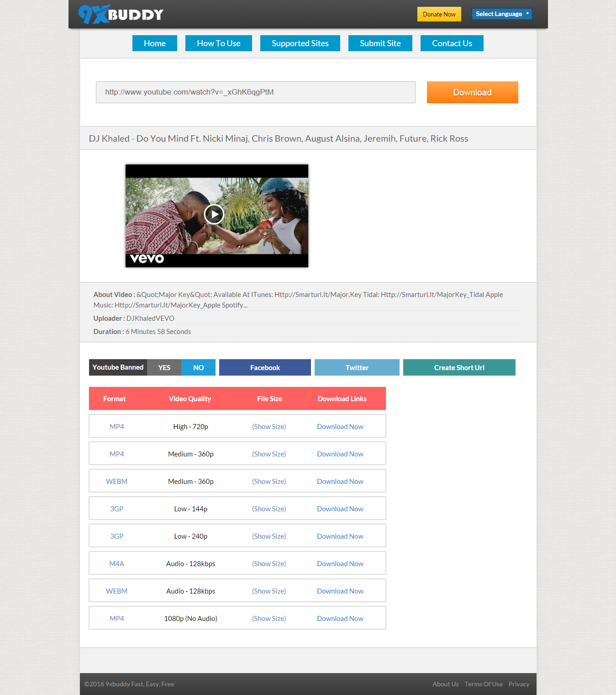Open the Supported Sites page
This screenshot has width=616, height=695.
click(x=300, y=43)
